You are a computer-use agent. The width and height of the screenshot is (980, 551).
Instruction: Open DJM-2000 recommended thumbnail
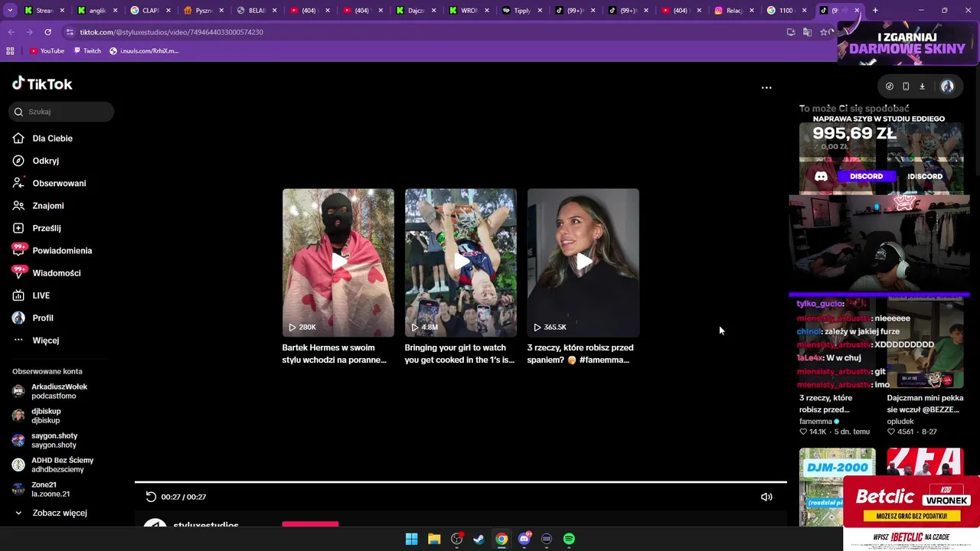(x=837, y=487)
